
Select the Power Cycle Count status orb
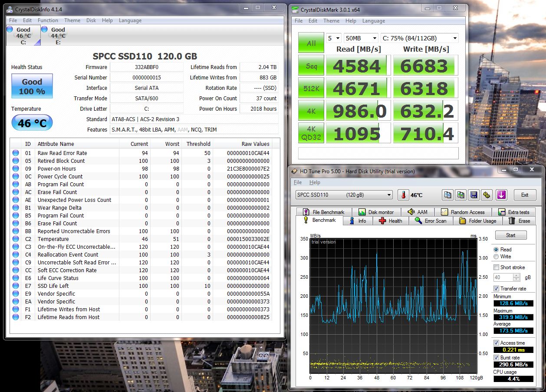(x=16, y=176)
